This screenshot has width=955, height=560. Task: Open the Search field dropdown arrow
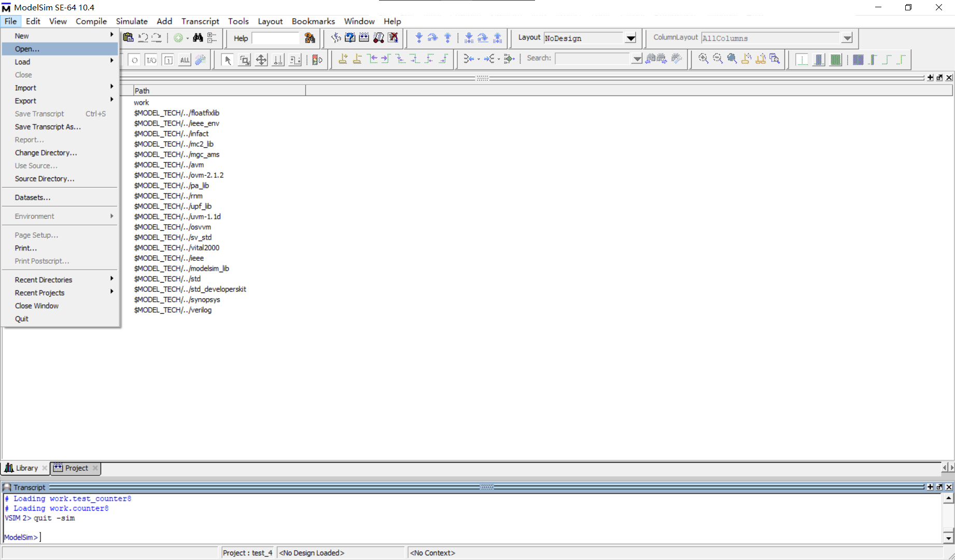click(x=637, y=59)
